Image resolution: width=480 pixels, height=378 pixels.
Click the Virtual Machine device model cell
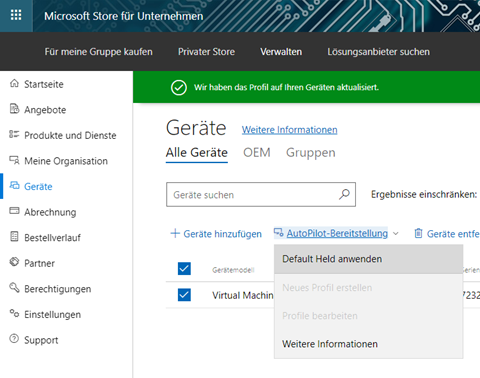(243, 295)
